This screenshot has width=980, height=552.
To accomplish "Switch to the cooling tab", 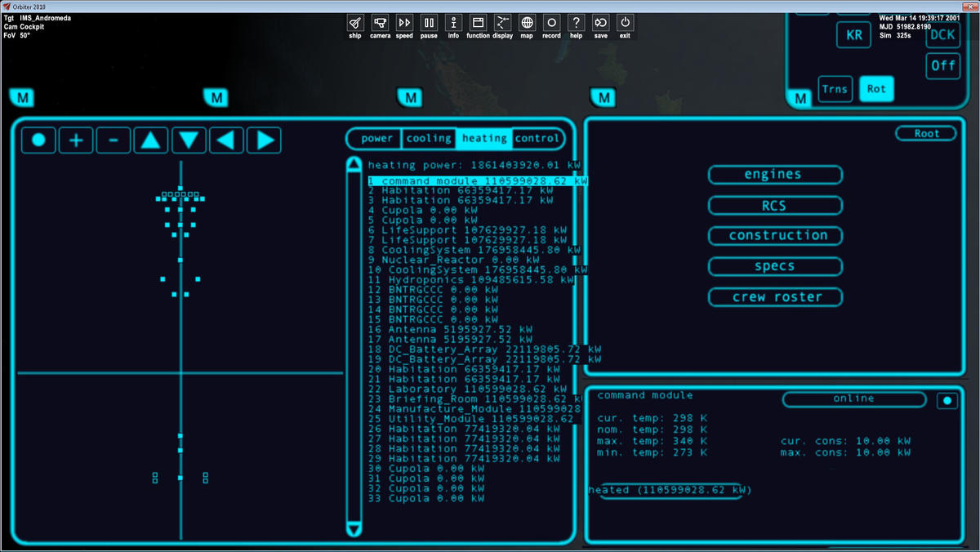I will tap(429, 138).
